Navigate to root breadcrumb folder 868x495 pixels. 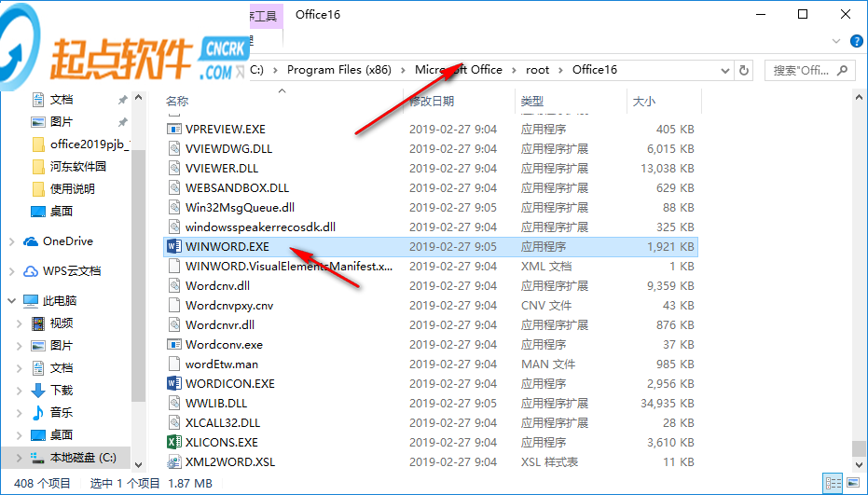coord(538,70)
